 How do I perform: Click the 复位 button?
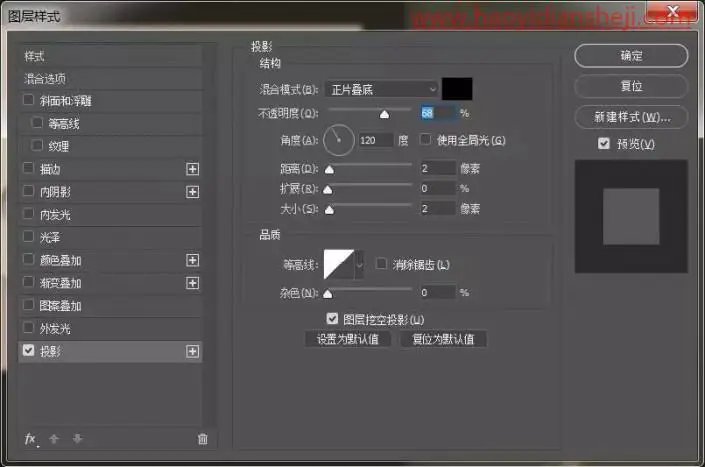pyautogui.click(x=631, y=86)
